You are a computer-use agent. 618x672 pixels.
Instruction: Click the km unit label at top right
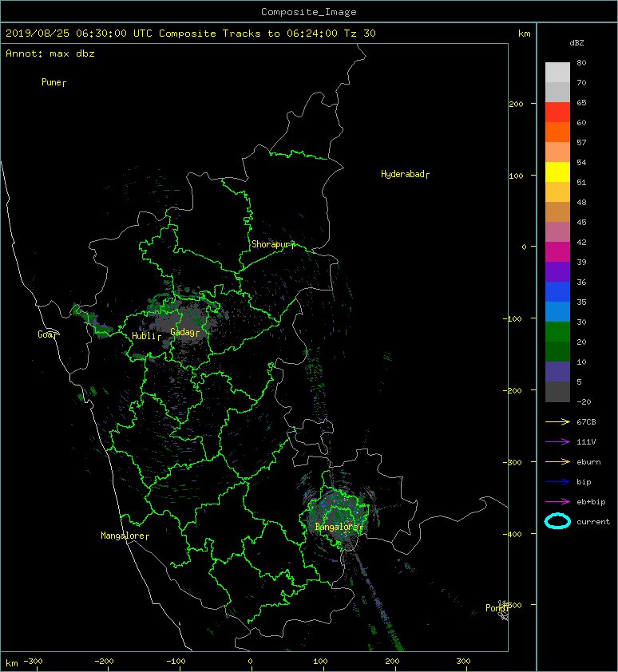click(x=524, y=34)
